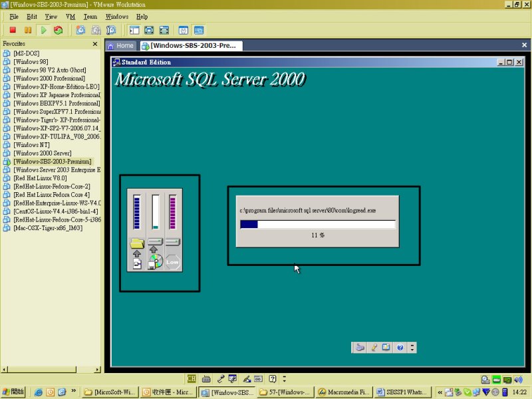Expand Quick Launch overflow chevron
Screen dimensions: 532x399
[x=73, y=391]
